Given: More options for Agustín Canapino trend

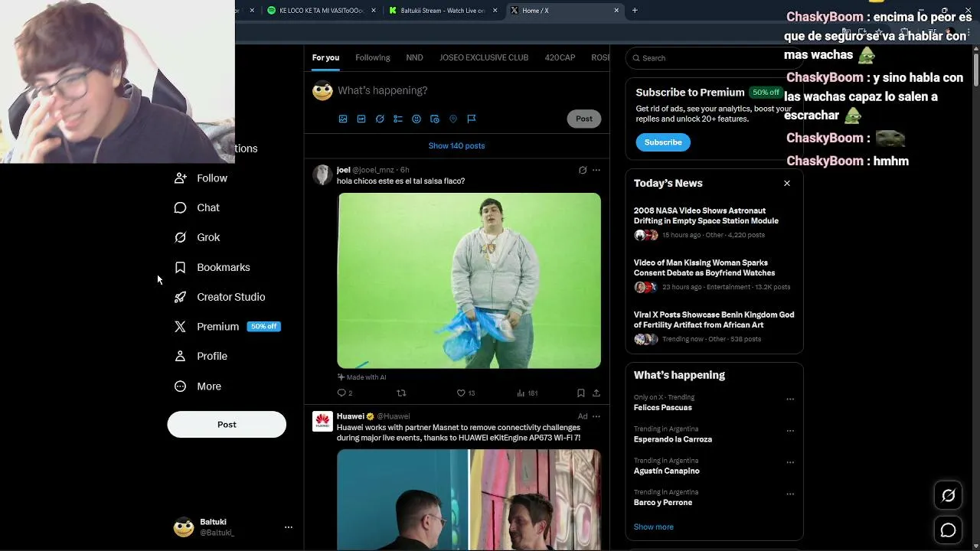Looking at the screenshot, I should click(x=790, y=462).
